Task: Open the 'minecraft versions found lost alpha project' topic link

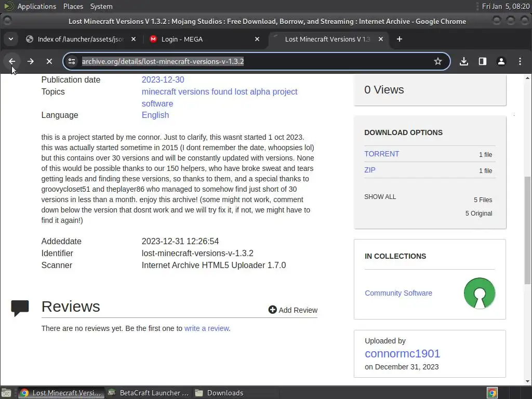Action: pos(220,91)
